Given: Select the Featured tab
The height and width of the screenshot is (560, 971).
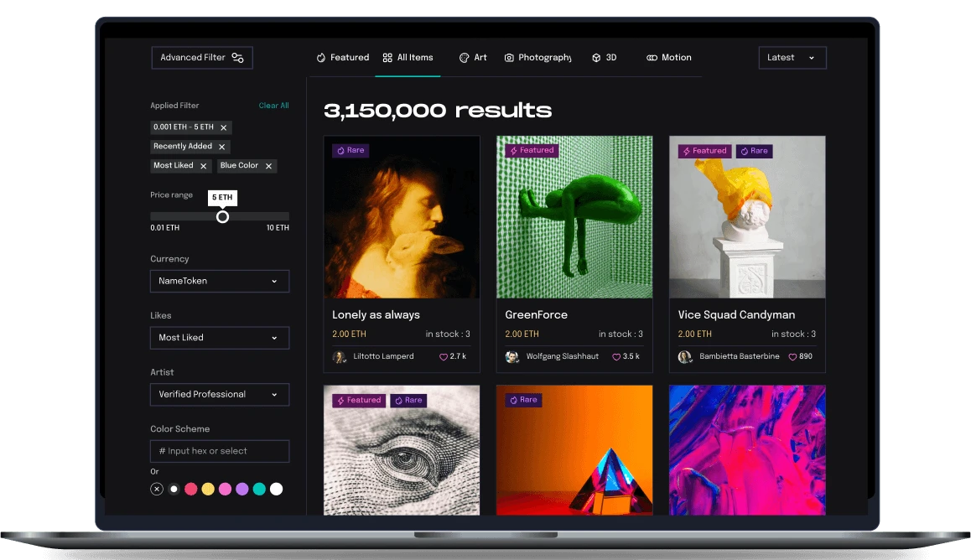Looking at the screenshot, I should [342, 58].
